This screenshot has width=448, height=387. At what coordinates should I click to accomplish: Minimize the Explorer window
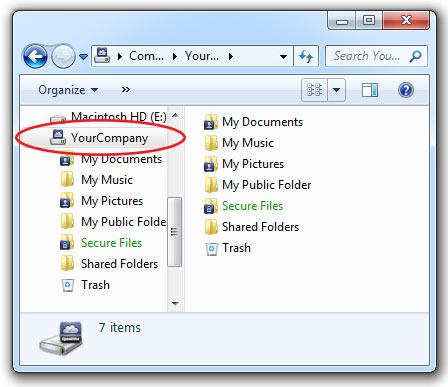[x=342, y=21]
